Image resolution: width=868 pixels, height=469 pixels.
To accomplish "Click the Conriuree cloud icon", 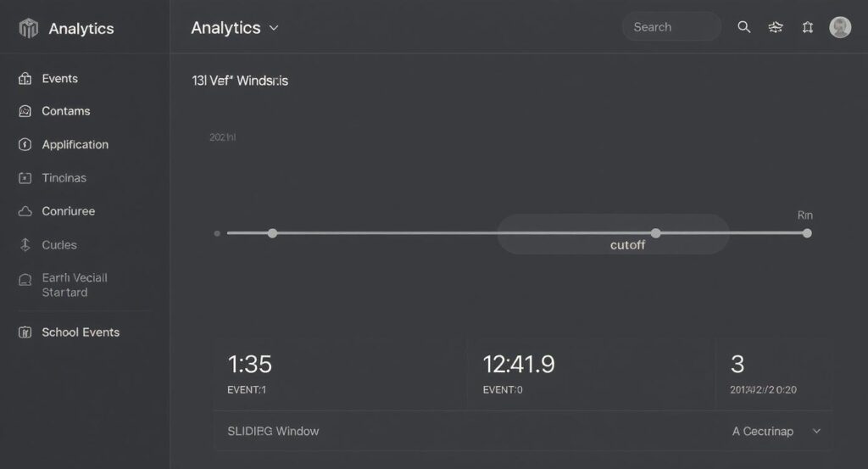I will (x=25, y=211).
